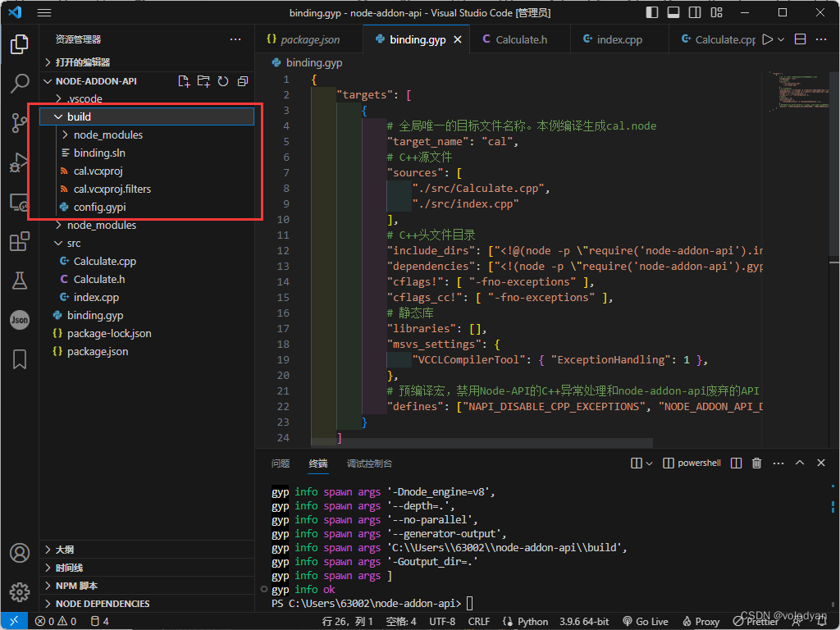This screenshot has width=840, height=630.
Task: Refresh the explorer file tree
Action: tap(223, 81)
